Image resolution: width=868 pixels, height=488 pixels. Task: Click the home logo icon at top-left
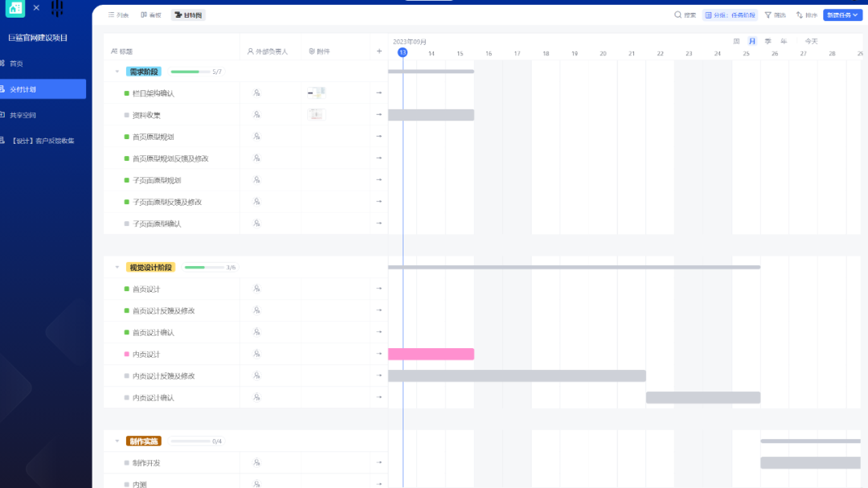tap(14, 9)
